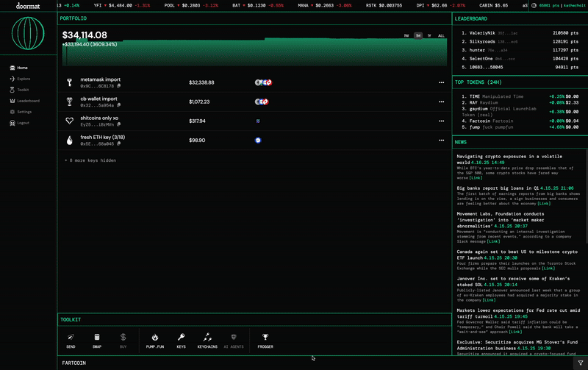This screenshot has width=588, height=370.
Task: Click SelectOne in the leaderboard
Action: [481, 59]
